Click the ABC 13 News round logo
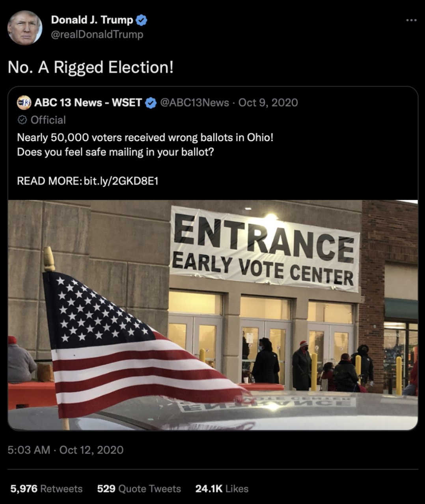This screenshot has width=425, height=504. (24, 103)
